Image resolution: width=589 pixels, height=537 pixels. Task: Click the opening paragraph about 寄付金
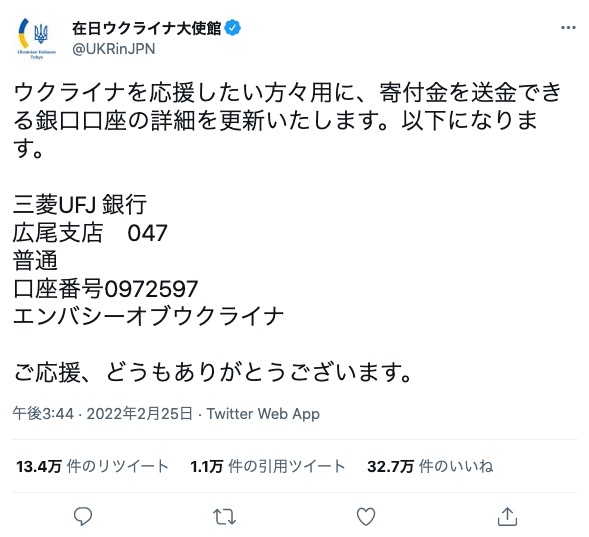(x=287, y=121)
